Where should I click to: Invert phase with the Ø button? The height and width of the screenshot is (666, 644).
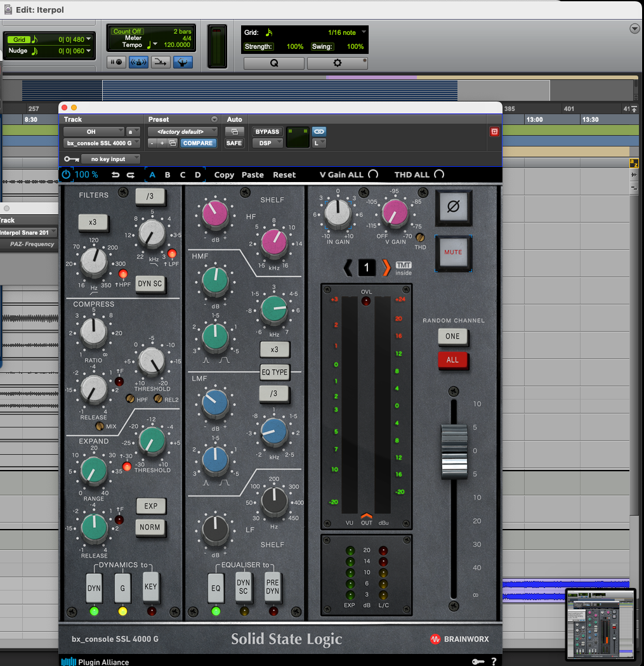point(453,207)
